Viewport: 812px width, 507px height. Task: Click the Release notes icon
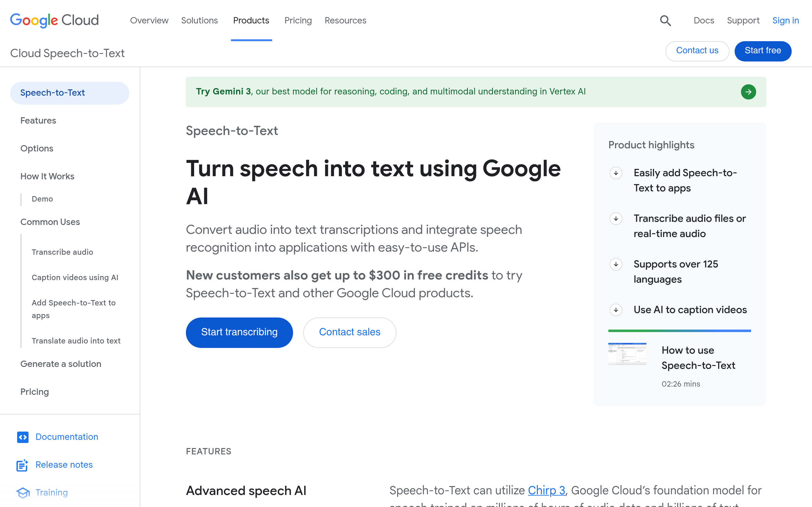[22, 465]
